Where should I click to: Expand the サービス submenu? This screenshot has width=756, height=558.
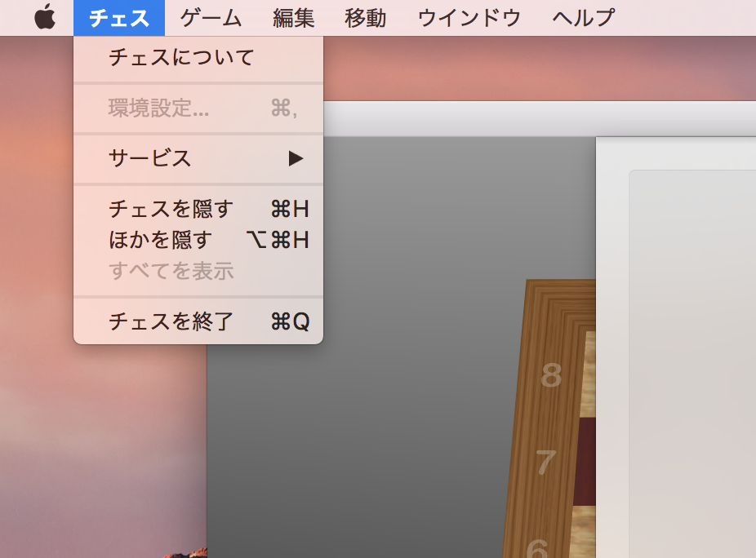coord(198,158)
